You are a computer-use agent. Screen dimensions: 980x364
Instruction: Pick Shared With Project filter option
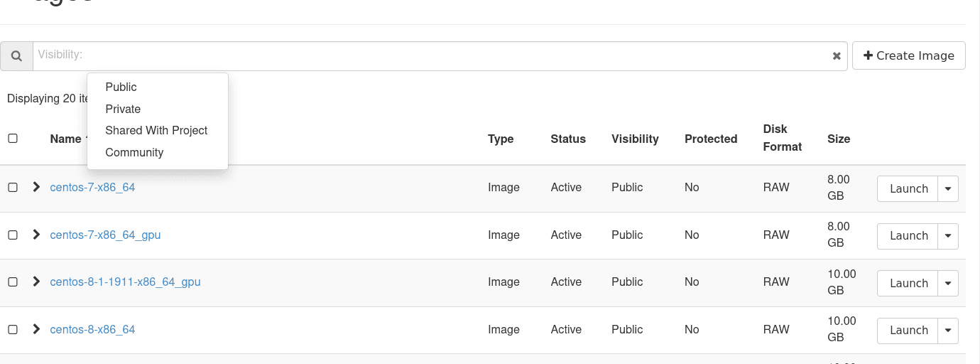coord(156,131)
